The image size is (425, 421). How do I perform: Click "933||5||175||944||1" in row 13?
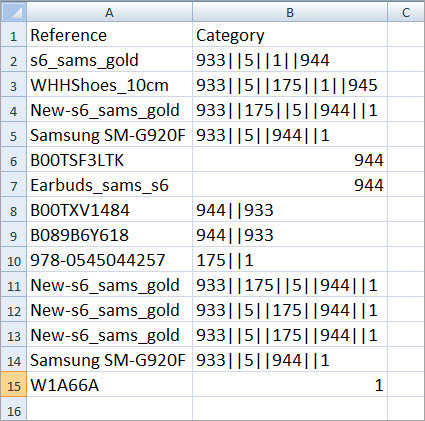coord(290,335)
